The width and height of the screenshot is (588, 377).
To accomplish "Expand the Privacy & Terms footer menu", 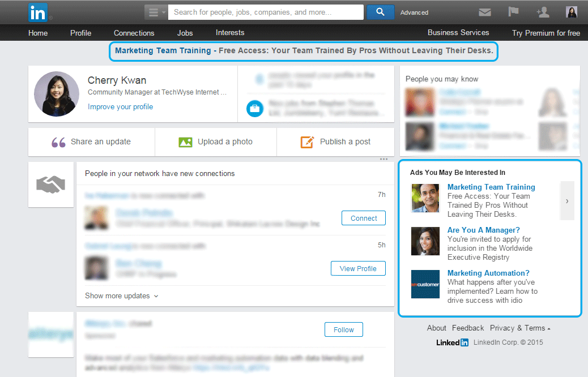I will pyautogui.click(x=520, y=328).
